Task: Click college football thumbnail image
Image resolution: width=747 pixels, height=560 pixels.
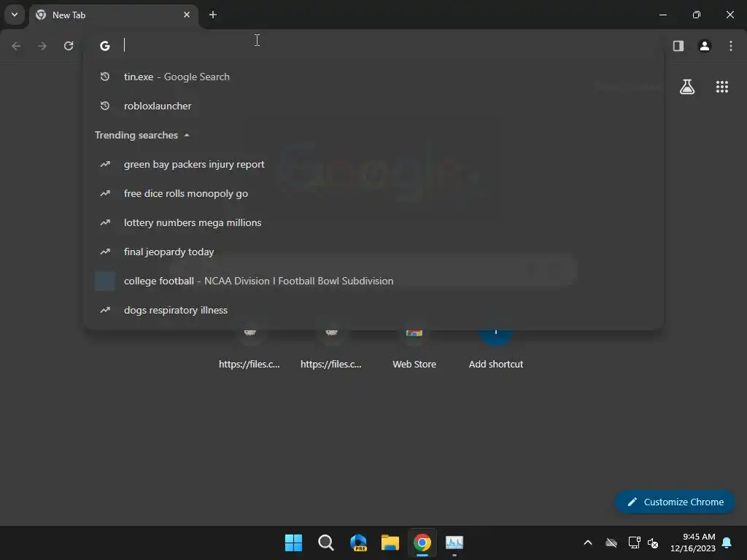Action: (x=105, y=281)
